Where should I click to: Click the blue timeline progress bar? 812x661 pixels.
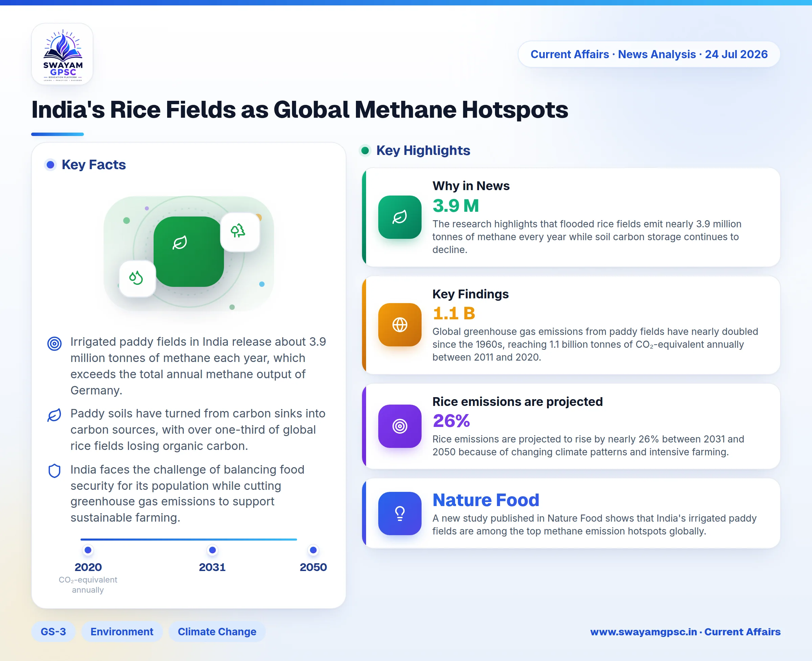click(188, 539)
